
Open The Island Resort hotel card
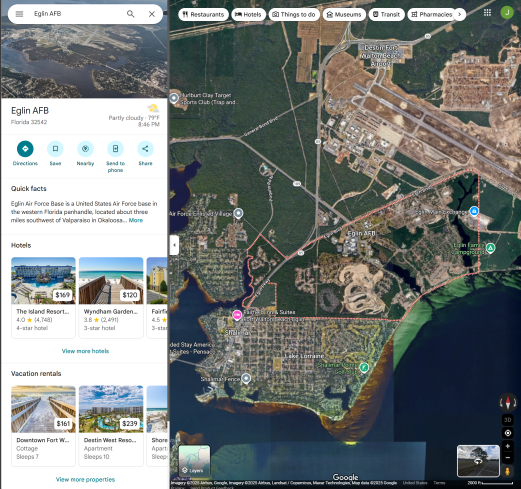pos(43,297)
